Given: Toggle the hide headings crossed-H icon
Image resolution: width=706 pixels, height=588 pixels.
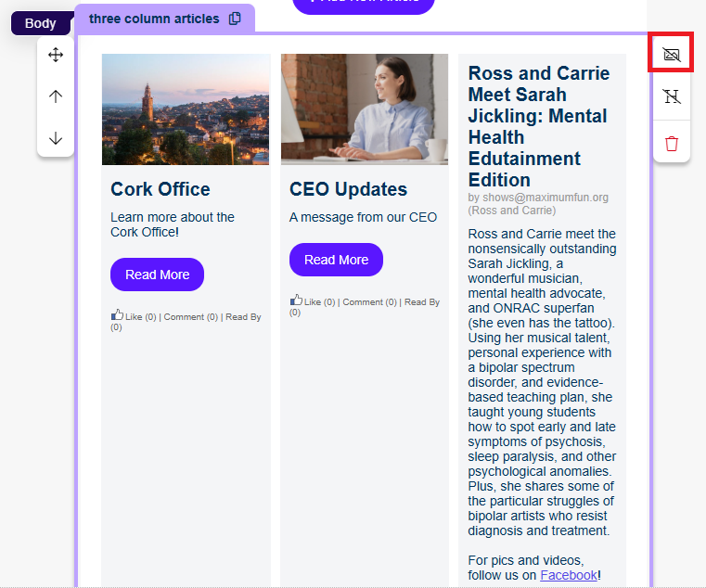Looking at the screenshot, I should coord(672,96).
